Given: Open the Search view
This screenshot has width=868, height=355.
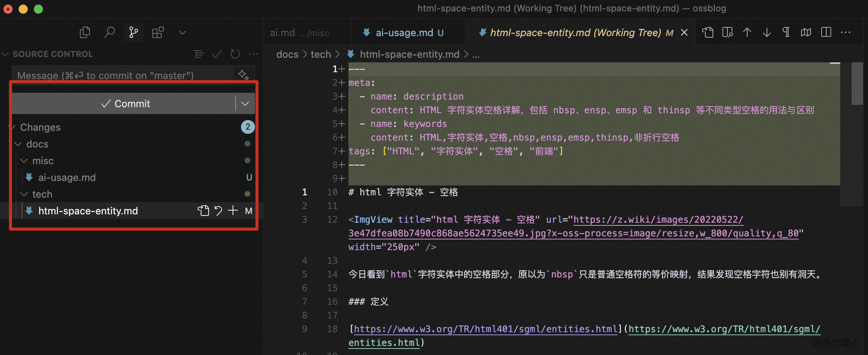Looking at the screenshot, I should tap(109, 32).
